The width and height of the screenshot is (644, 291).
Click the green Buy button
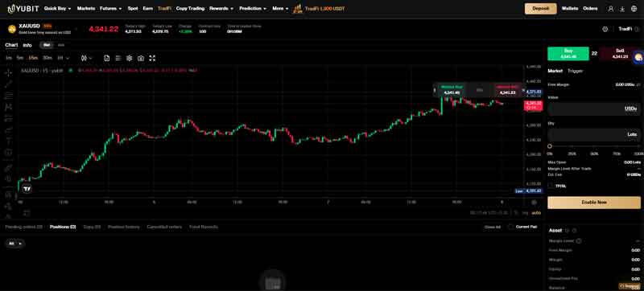click(x=568, y=54)
